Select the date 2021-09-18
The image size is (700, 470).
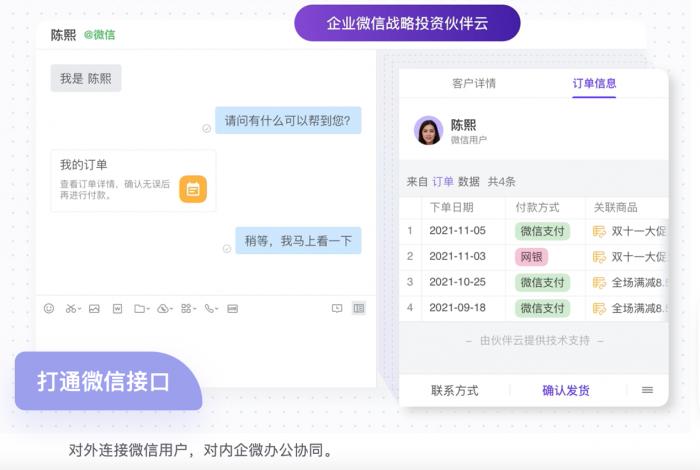(457, 308)
